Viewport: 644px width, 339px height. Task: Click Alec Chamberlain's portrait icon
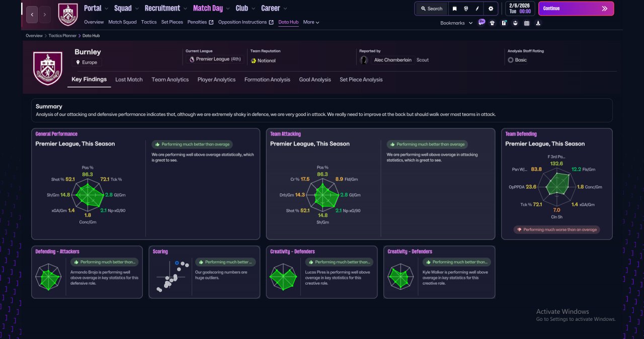(364, 60)
